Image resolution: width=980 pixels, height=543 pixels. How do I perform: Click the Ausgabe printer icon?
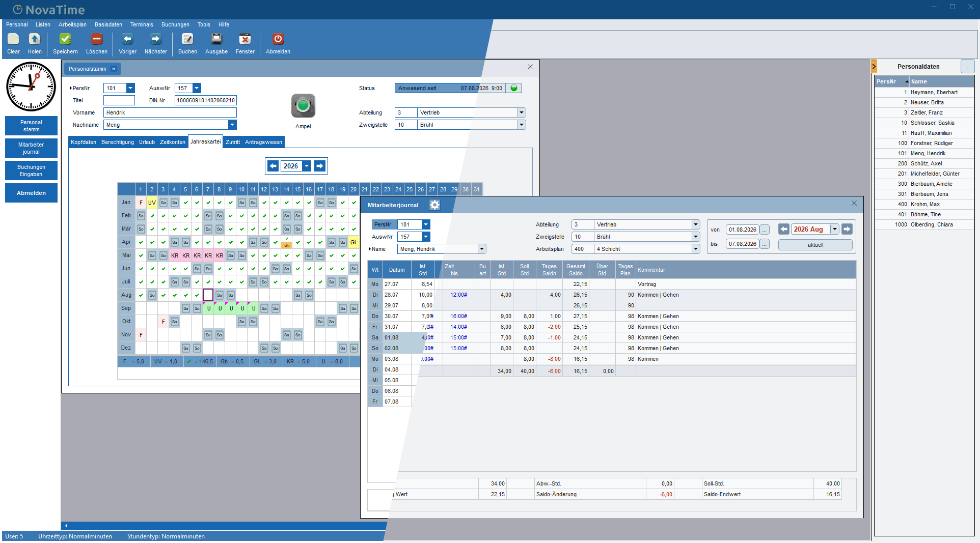tap(216, 39)
